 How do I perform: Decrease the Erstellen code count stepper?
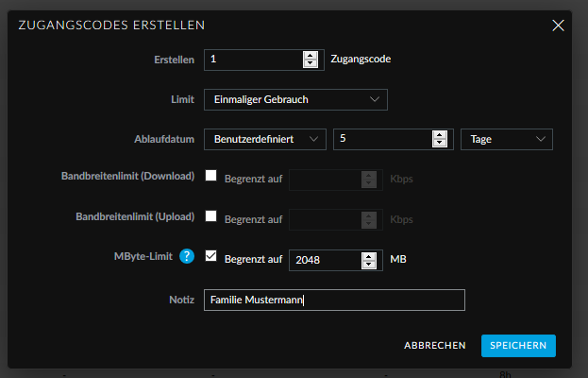click(x=311, y=64)
